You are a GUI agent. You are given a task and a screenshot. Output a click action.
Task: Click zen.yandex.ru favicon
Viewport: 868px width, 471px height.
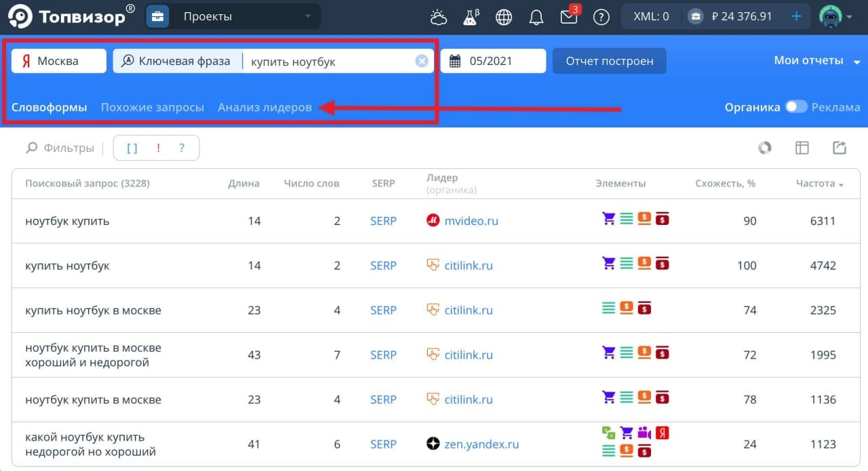(x=433, y=445)
